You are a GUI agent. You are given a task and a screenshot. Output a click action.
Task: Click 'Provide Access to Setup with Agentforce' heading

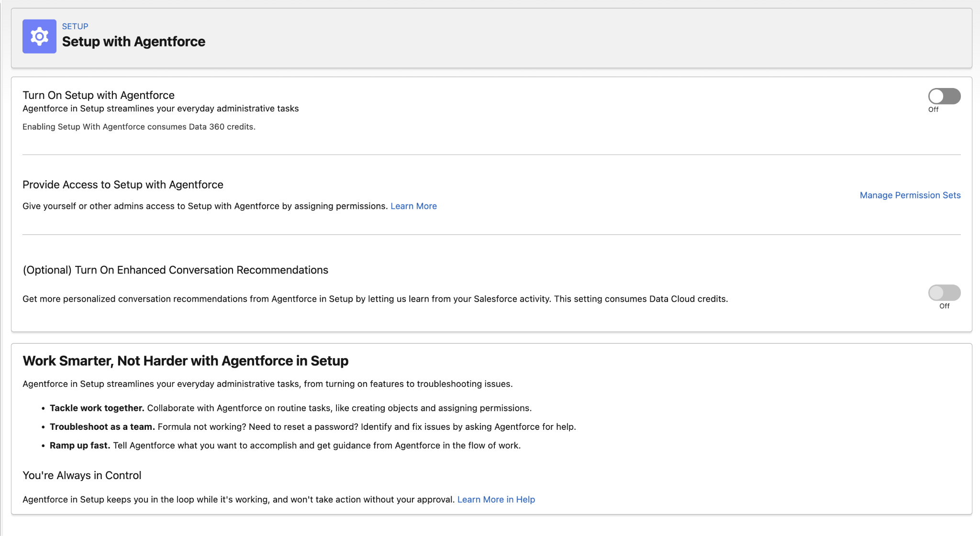123,185
